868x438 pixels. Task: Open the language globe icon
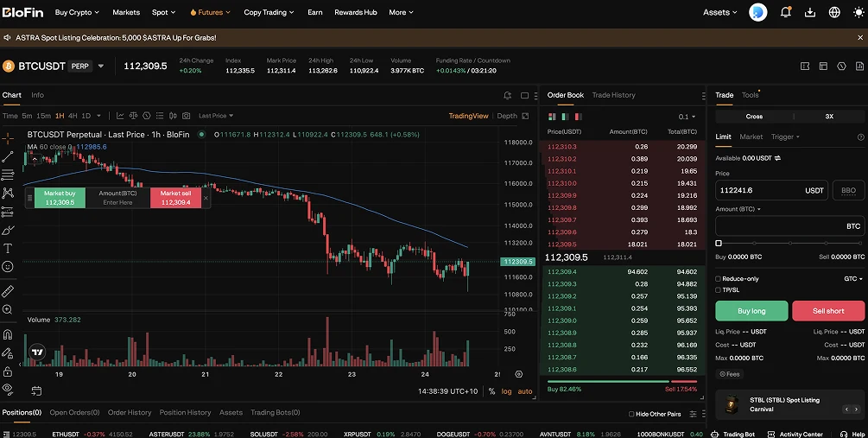834,12
